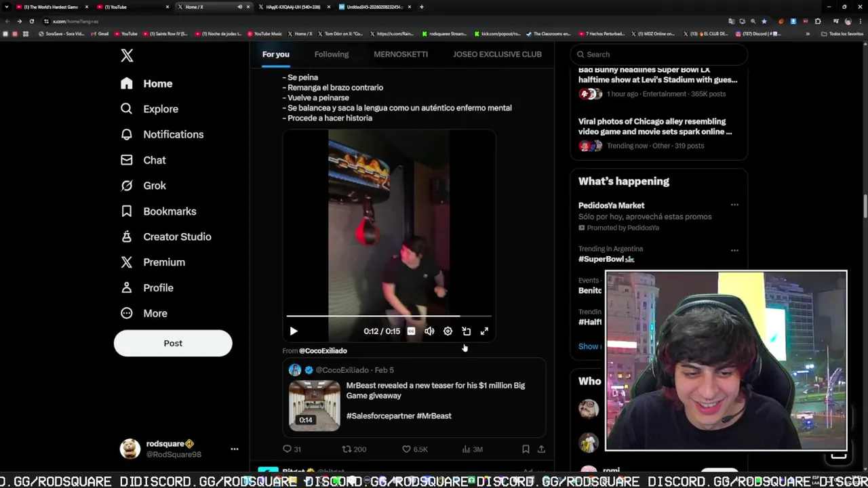Image resolution: width=868 pixels, height=488 pixels.
Task: Play the paused video
Action: tap(294, 331)
